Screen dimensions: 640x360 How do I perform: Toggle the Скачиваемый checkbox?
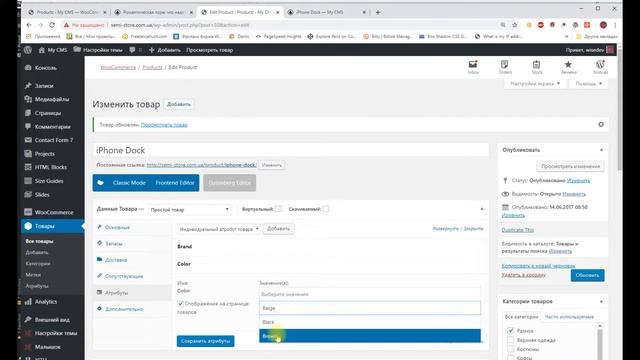[325, 209]
